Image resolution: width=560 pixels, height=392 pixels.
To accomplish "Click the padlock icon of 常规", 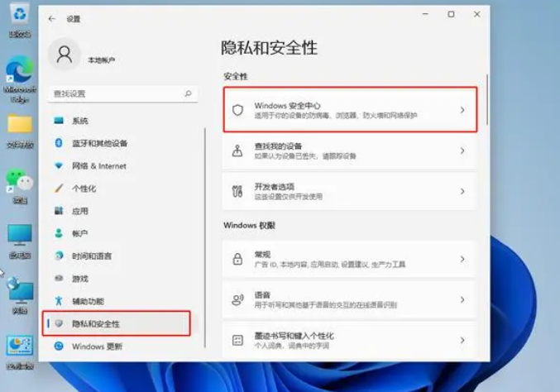I will coord(237,259).
